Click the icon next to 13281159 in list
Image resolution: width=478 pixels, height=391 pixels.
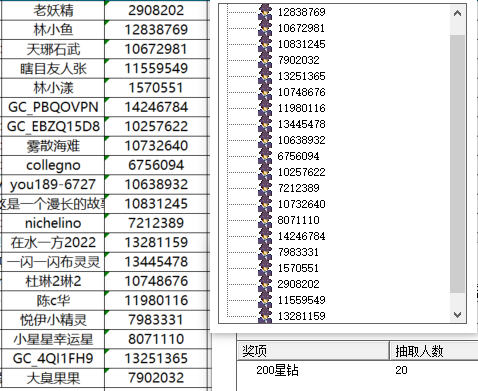click(265, 315)
